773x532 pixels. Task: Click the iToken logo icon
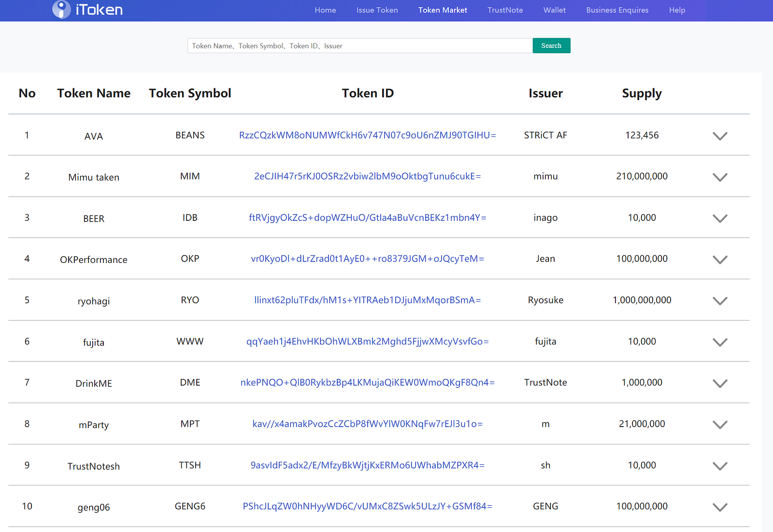coord(61,9)
